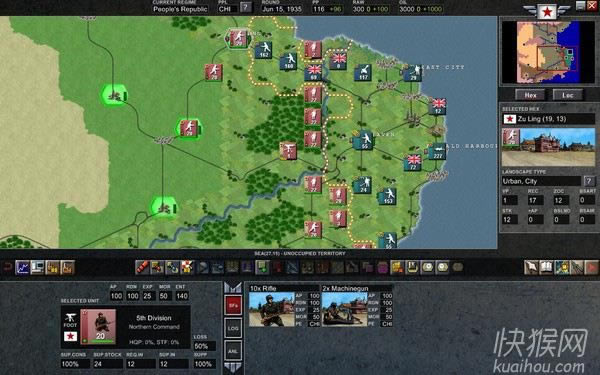Viewport: 600px width, 375px height.
Task: Click the question mark next to CHI
Action: 246,7
